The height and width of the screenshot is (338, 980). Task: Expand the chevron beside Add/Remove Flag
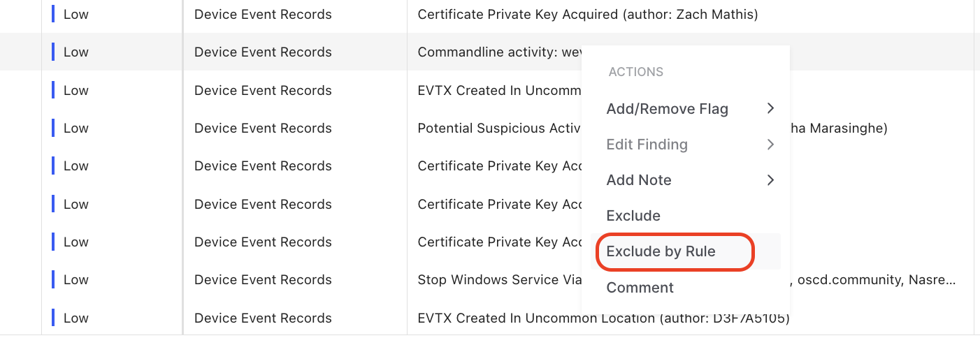click(x=770, y=108)
